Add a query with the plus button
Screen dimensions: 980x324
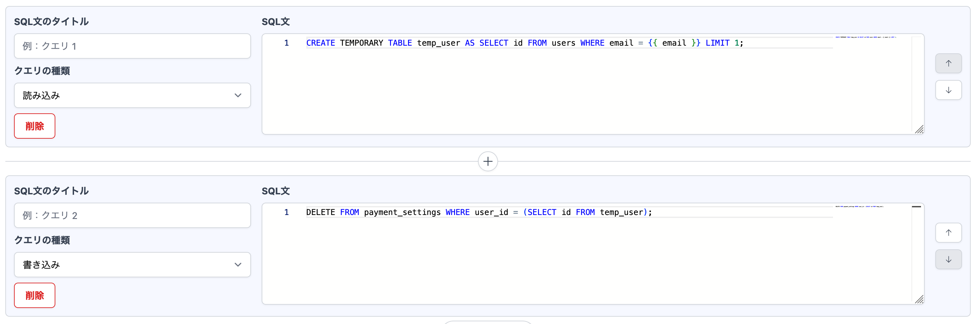point(488,162)
